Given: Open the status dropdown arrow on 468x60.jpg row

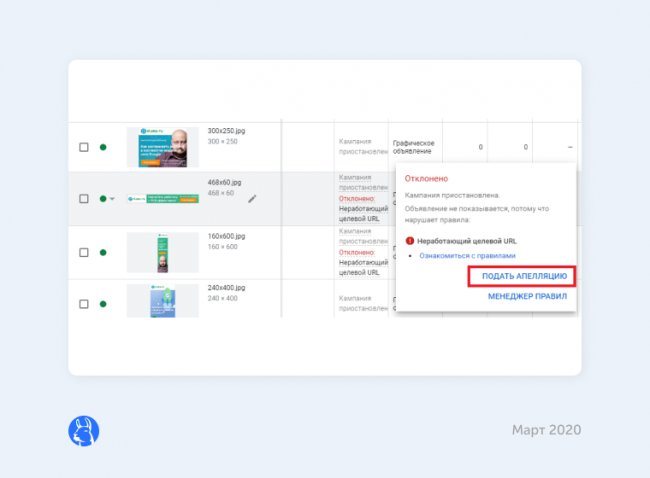Looking at the screenshot, I should tap(112, 198).
